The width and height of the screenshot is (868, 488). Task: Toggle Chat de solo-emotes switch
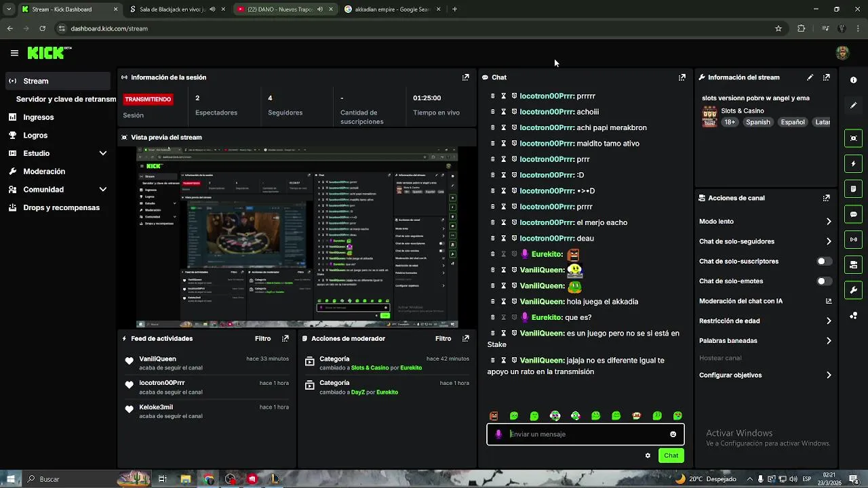click(824, 281)
